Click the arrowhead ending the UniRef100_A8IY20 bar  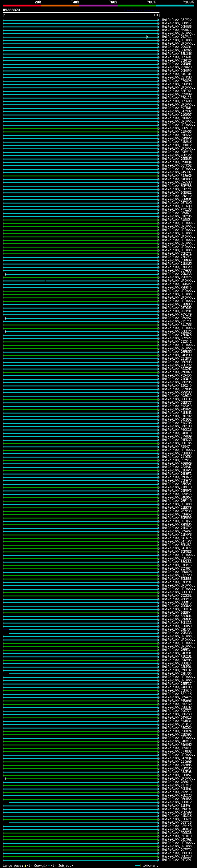(x=159, y=20)
